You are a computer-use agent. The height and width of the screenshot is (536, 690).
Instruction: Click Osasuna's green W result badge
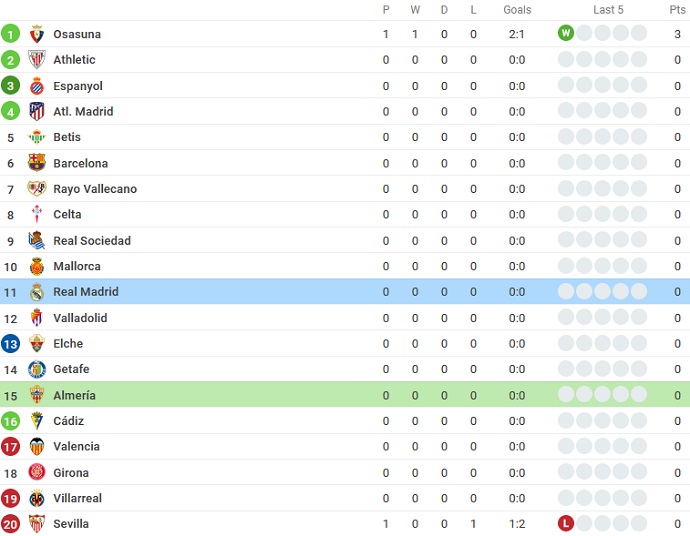pos(566,33)
